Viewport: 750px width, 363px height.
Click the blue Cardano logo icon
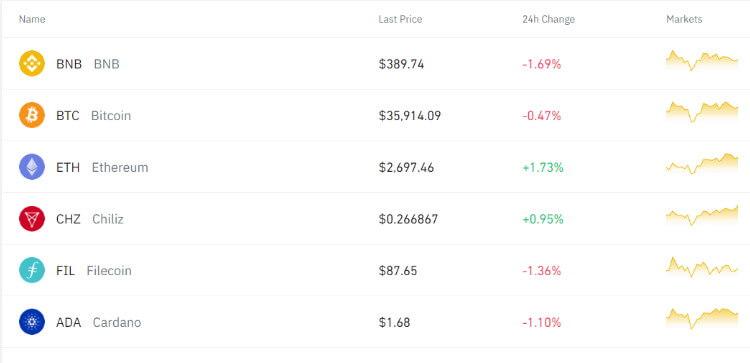coord(32,322)
